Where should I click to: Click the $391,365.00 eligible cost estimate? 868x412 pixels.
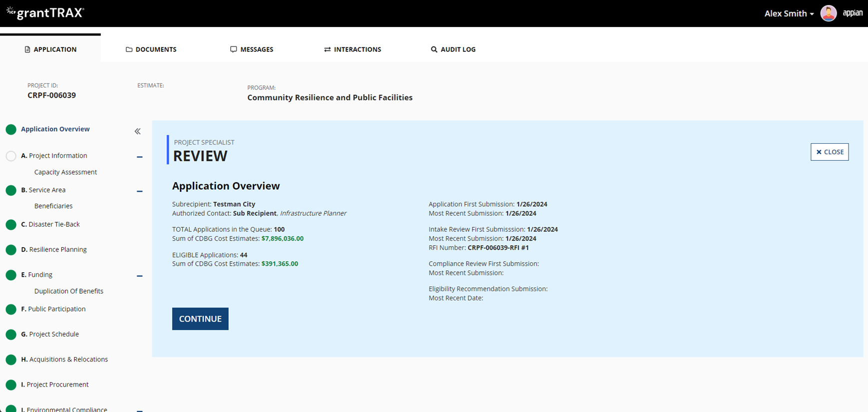tap(280, 264)
